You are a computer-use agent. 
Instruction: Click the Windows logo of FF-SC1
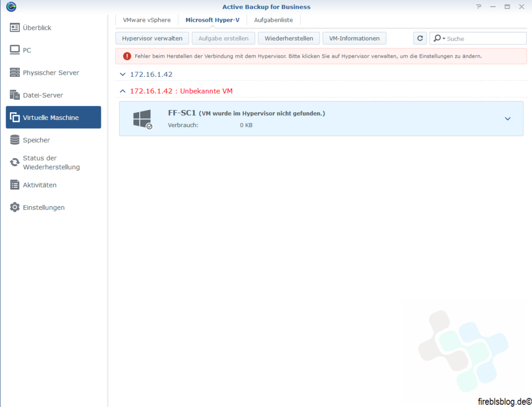(x=142, y=119)
